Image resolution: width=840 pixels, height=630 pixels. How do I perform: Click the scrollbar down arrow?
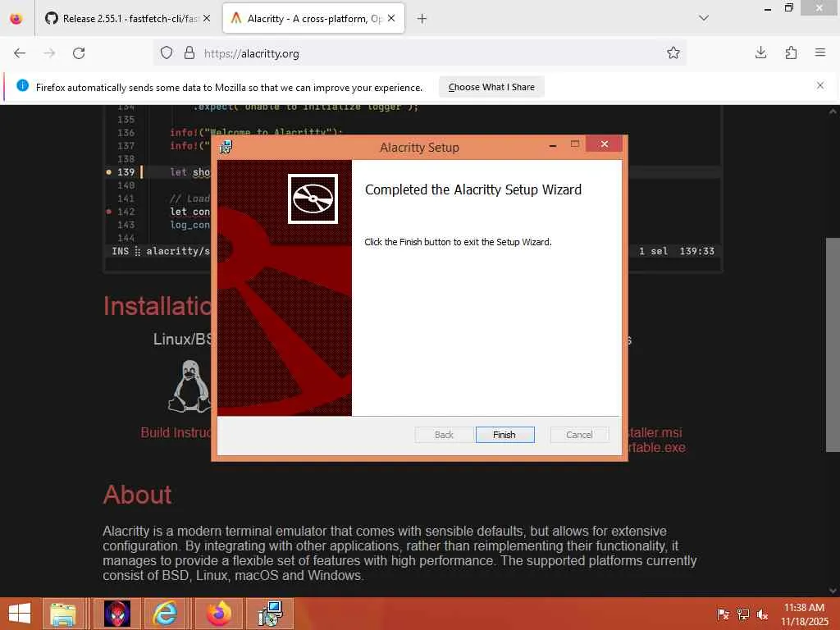tap(833, 591)
